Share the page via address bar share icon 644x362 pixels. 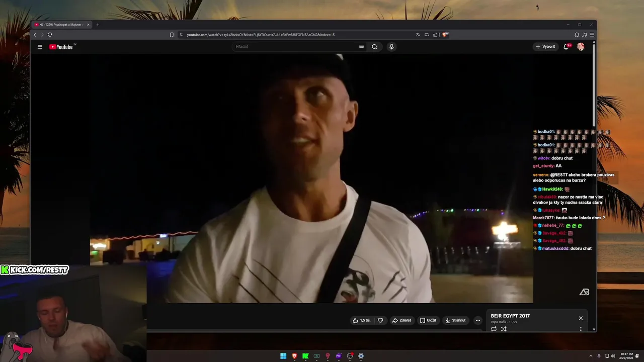pyautogui.click(x=435, y=35)
